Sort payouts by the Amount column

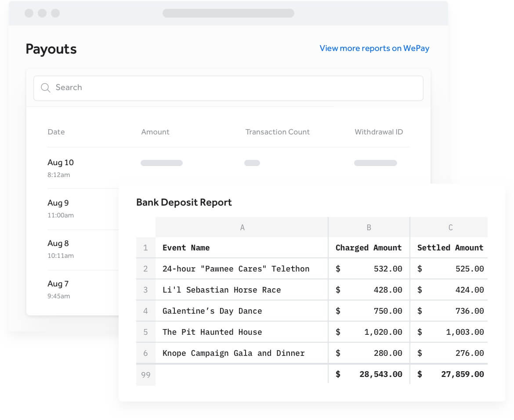(155, 132)
